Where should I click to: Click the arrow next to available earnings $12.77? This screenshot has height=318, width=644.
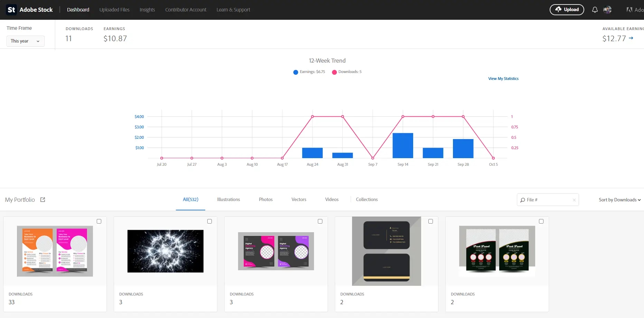pyautogui.click(x=631, y=38)
